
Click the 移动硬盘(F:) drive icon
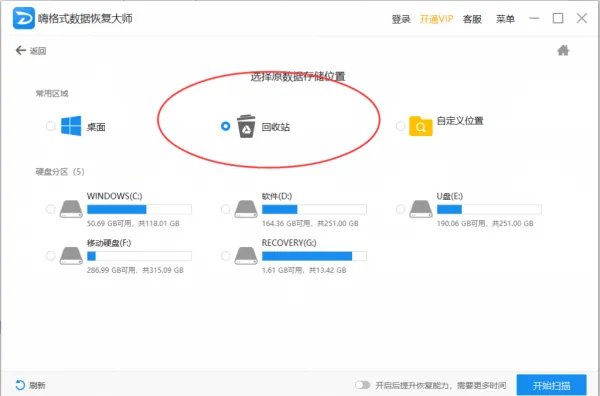71,256
